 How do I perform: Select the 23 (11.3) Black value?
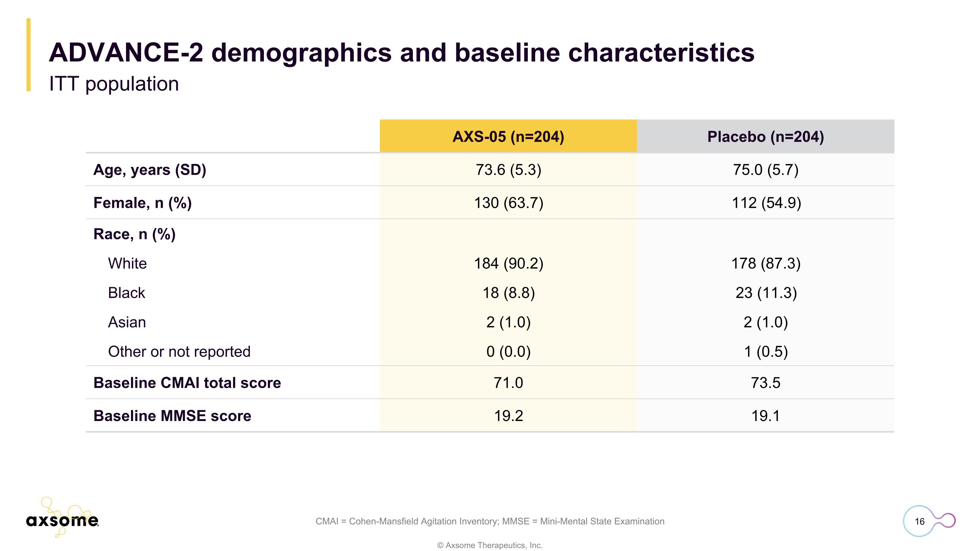766,293
